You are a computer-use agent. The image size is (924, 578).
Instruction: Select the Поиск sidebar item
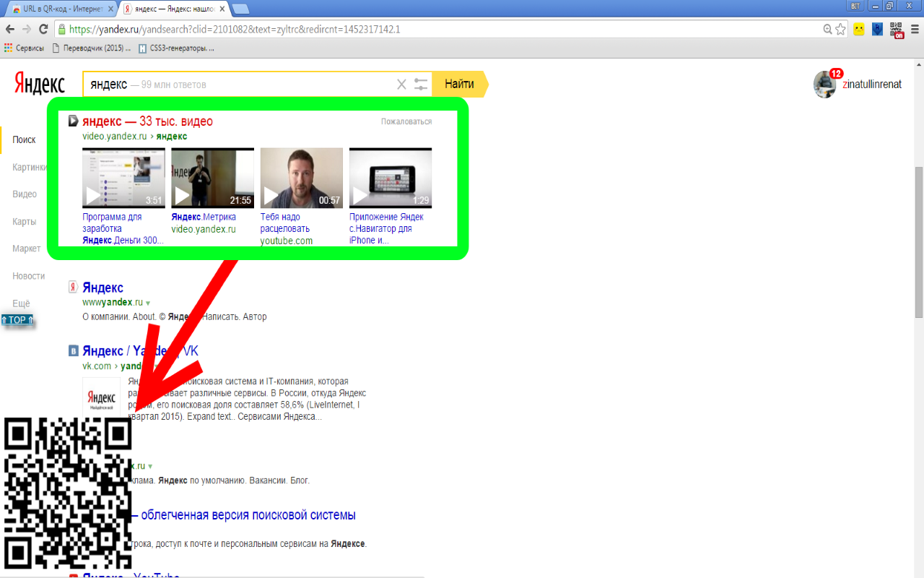tap(24, 139)
